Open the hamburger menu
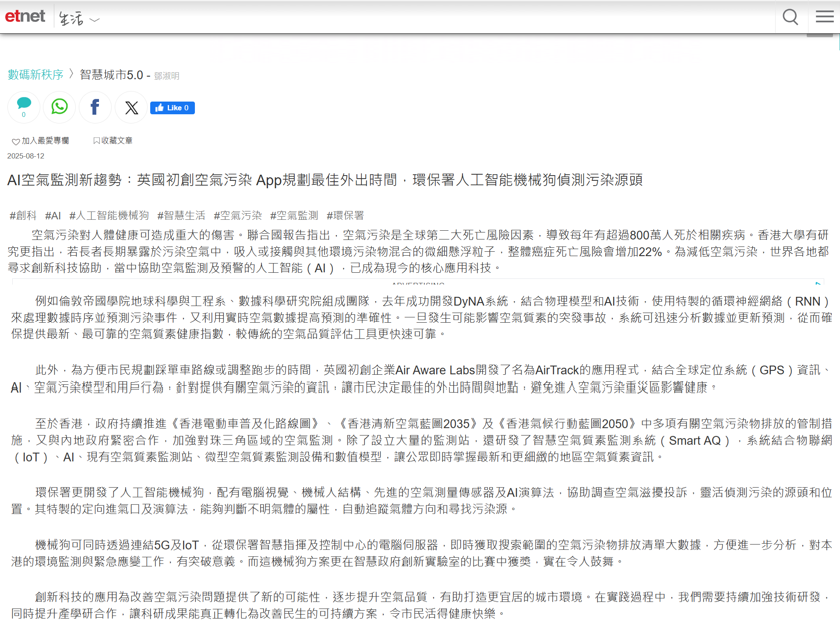Image resolution: width=840 pixels, height=637 pixels. click(824, 17)
